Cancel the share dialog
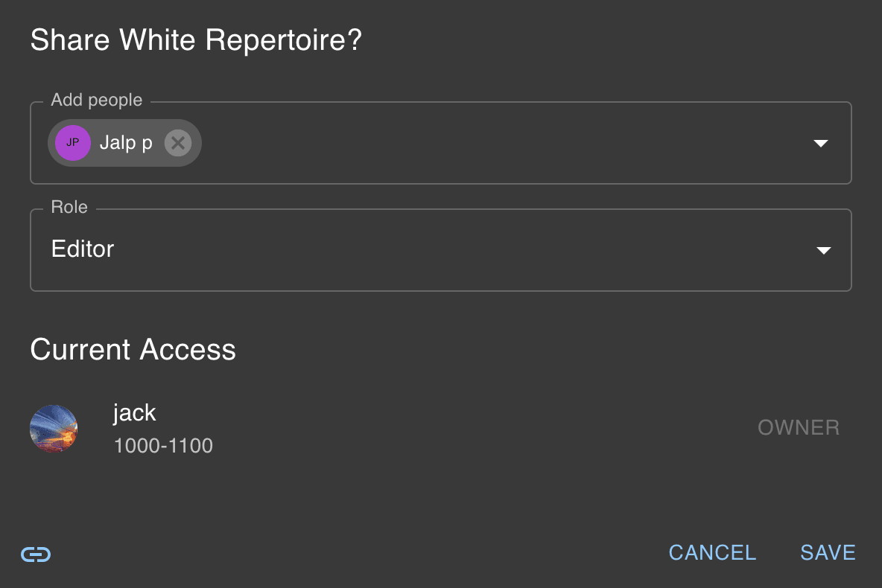Image resolution: width=882 pixels, height=588 pixels. 712,552
